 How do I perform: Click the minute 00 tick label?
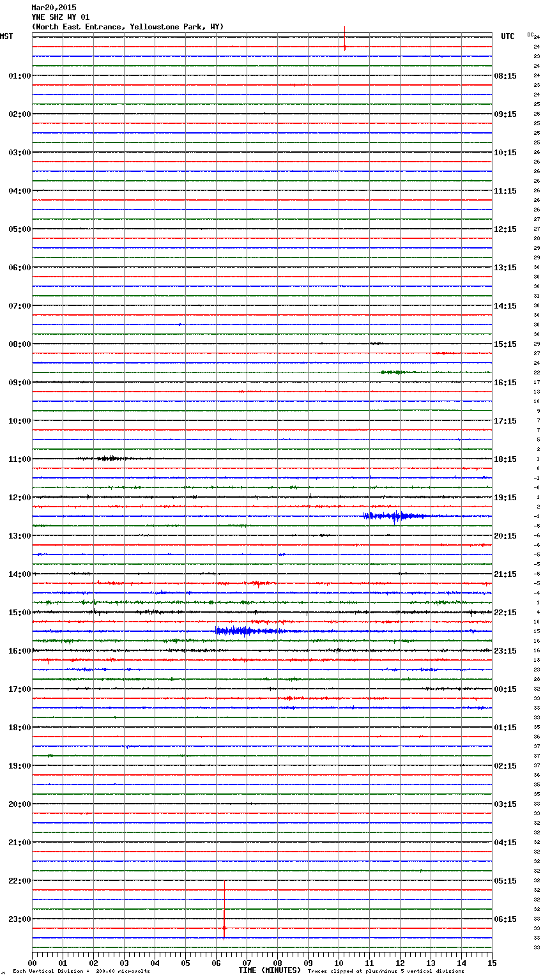pos(32,963)
